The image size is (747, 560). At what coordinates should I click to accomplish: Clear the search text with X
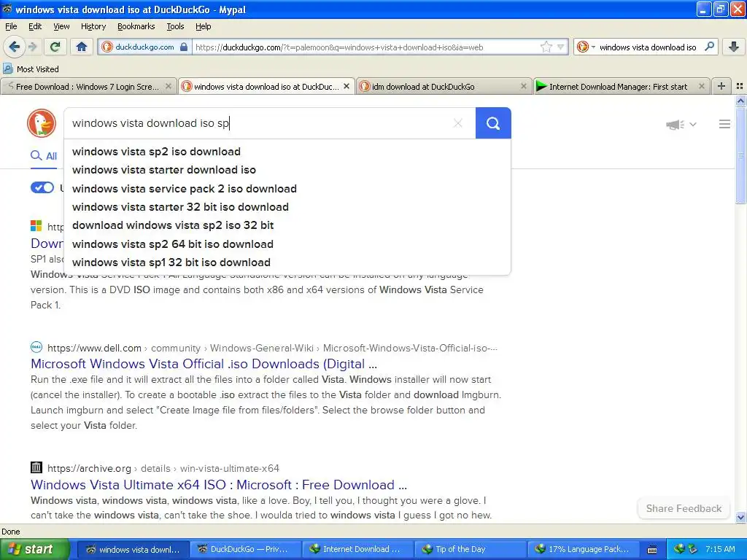point(458,123)
